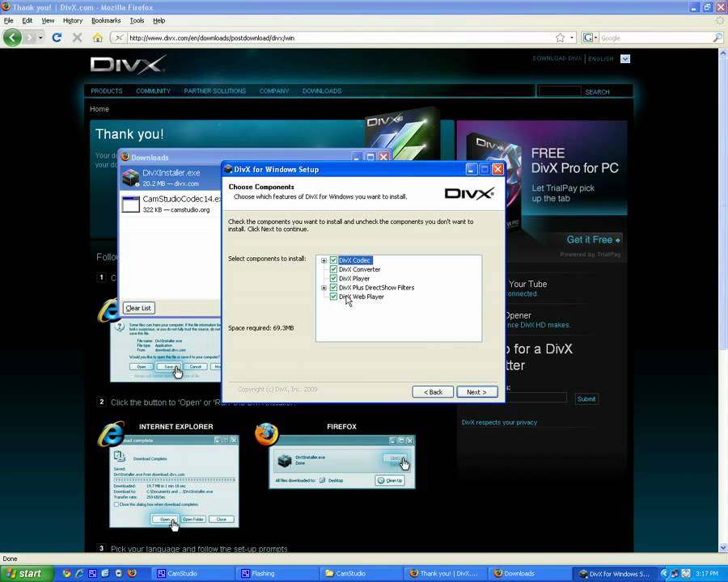Toggle DivX Plus DirectShow Filters checkbox
This screenshot has width=728, height=582.
pyautogui.click(x=333, y=288)
